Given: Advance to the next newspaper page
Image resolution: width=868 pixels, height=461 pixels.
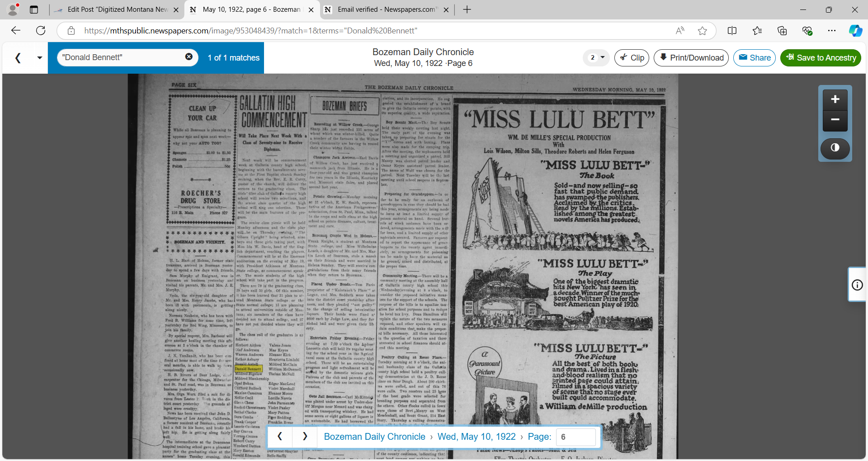Looking at the screenshot, I should pos(305,437).
